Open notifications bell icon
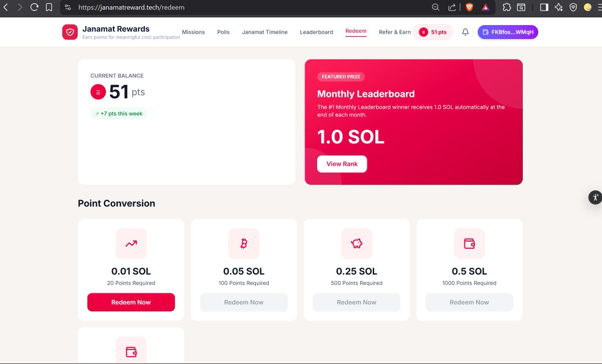 (465, 32)
